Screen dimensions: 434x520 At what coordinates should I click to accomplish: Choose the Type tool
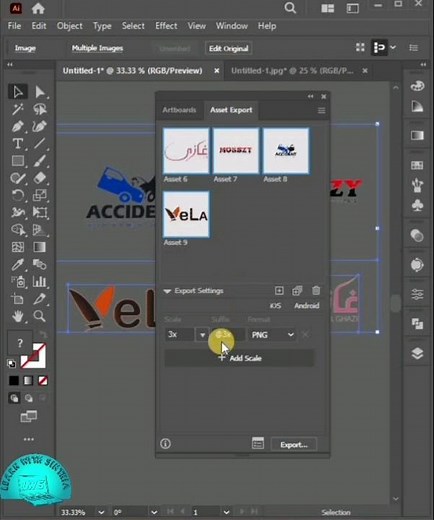tap(18, 144)
